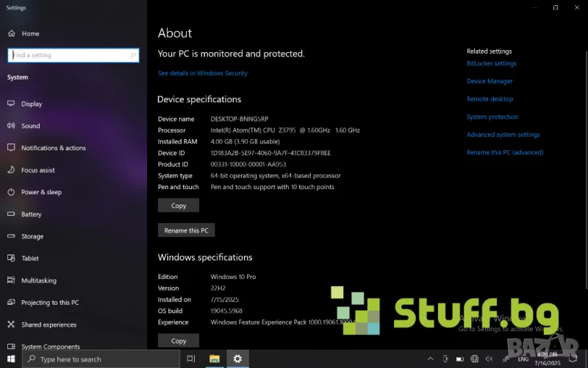This screenshot has height=368, width=588.
Task: Open See details in Windows Security
Action: (x=203, y=74)
